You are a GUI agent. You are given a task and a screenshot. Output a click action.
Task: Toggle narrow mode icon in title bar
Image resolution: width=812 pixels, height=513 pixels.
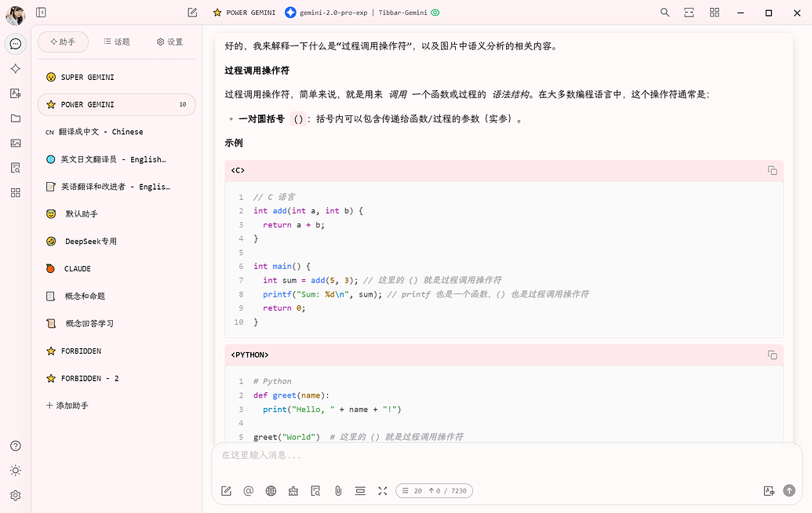pyautogui.click(x=690, y=13)
